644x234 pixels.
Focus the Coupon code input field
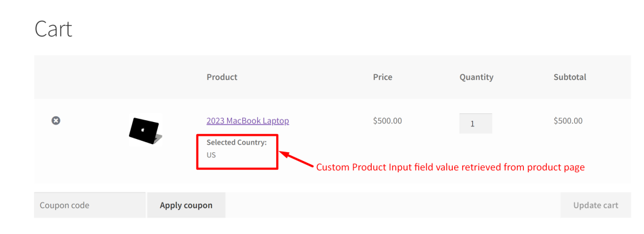(89, 205)
